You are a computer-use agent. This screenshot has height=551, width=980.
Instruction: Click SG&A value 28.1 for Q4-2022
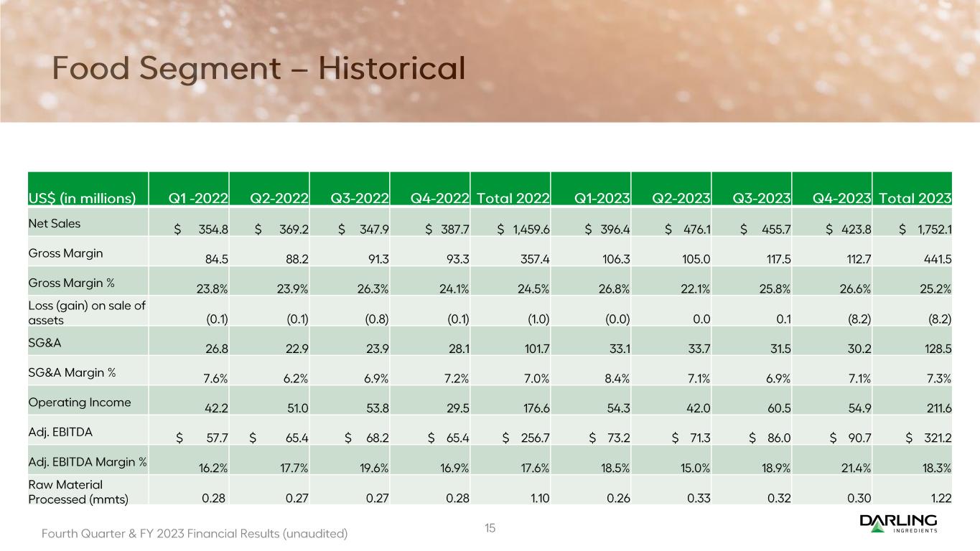coord(459,348)
